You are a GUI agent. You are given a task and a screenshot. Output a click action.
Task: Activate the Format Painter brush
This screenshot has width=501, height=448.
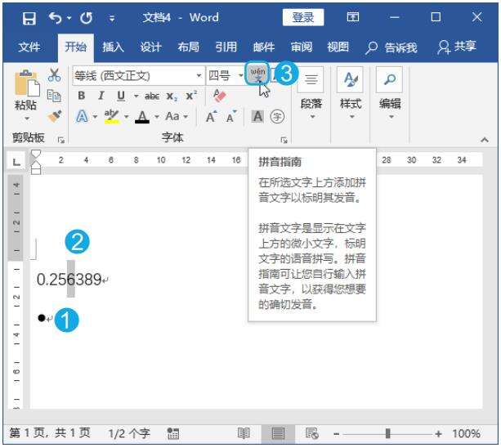55,116
